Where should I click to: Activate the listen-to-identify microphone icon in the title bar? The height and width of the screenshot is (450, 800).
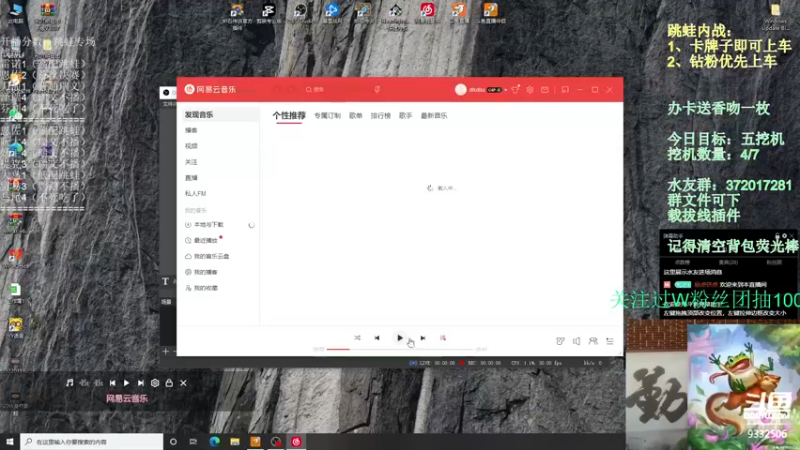click(377, 89)
